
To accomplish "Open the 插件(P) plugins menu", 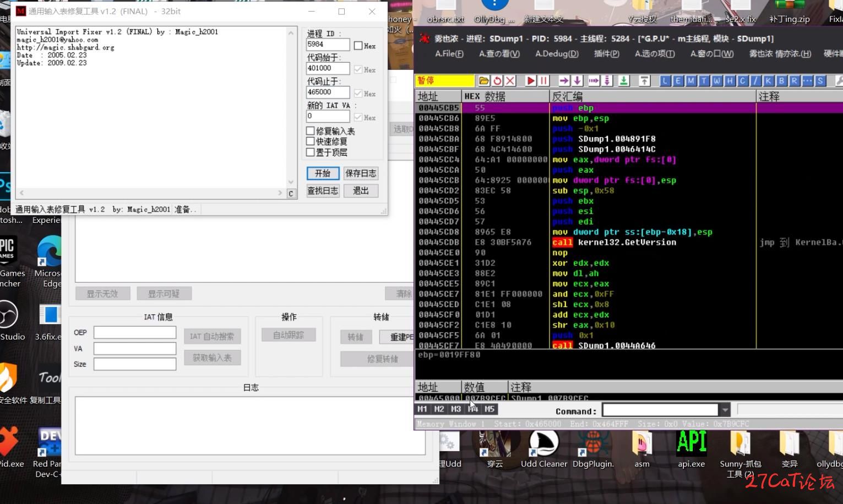I will [x=607, y=54].
